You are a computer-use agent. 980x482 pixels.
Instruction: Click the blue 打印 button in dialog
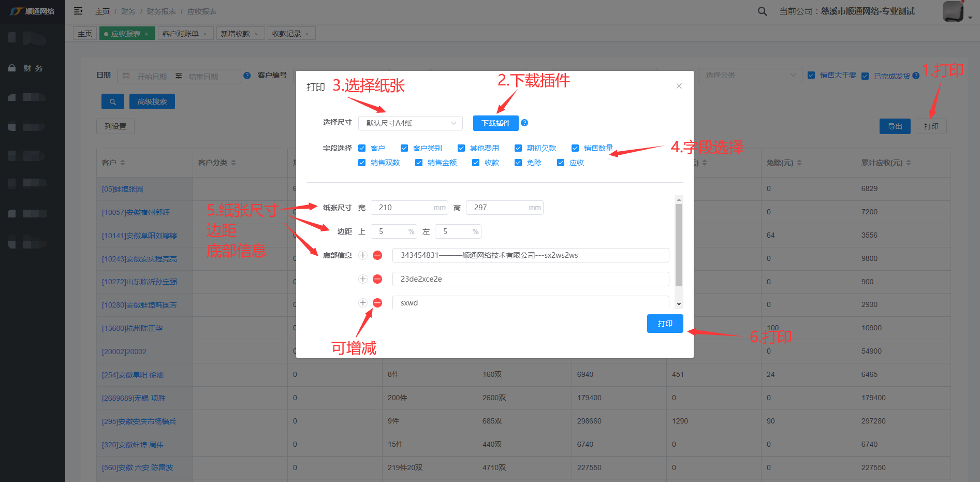coord(665,324)
